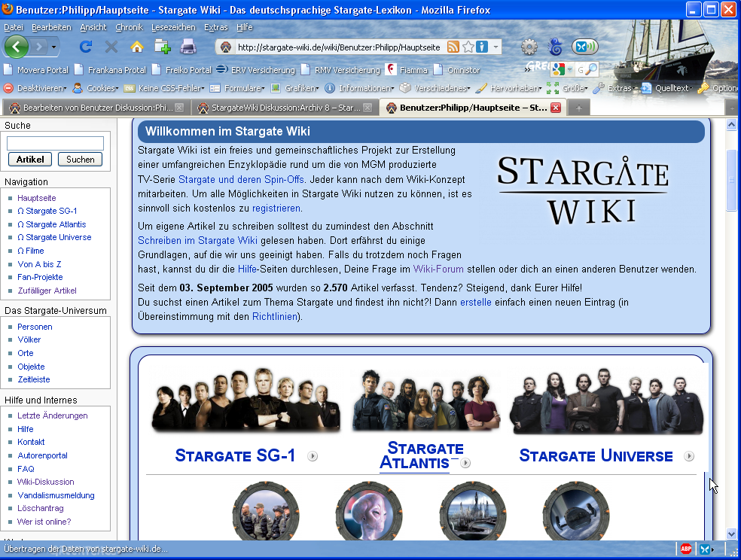Open the Adblock Plus icon in the status bar

point(686,549)
